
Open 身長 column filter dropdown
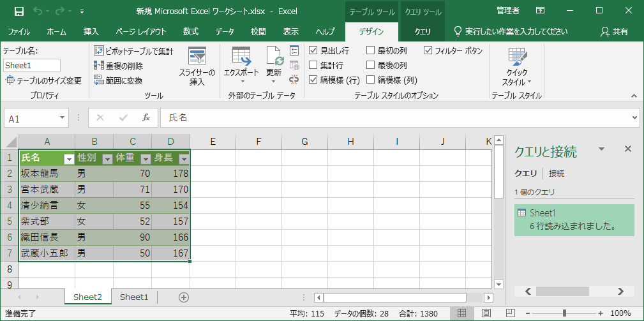pyautogui.click(x=184, y=160)
